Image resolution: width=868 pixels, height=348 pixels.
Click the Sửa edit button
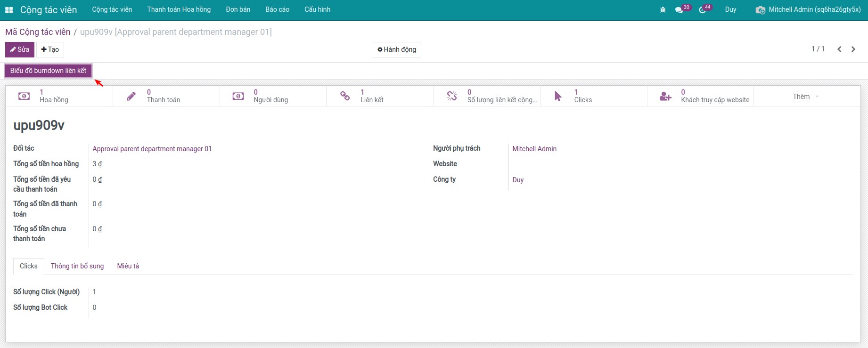coord(20,49)
